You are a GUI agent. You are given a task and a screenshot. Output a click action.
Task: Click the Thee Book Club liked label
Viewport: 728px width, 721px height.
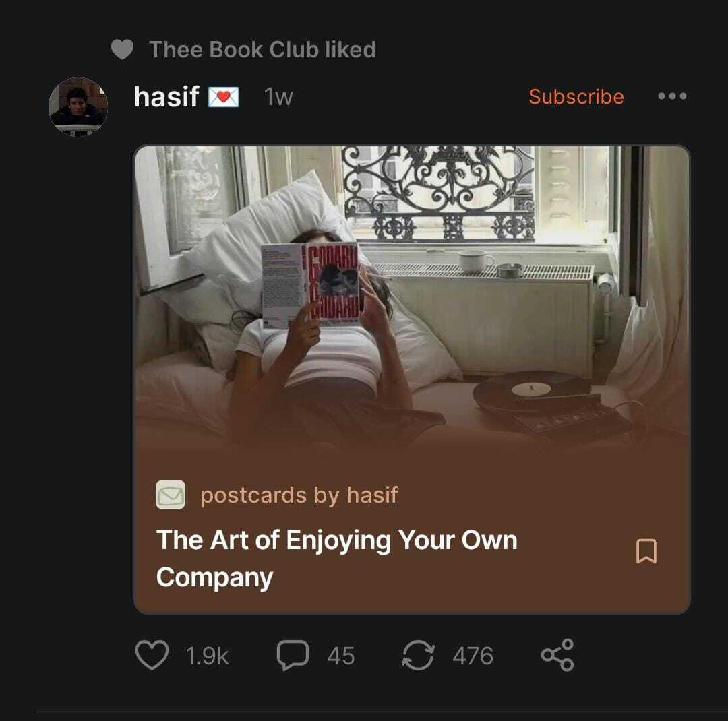click(262, 50)
